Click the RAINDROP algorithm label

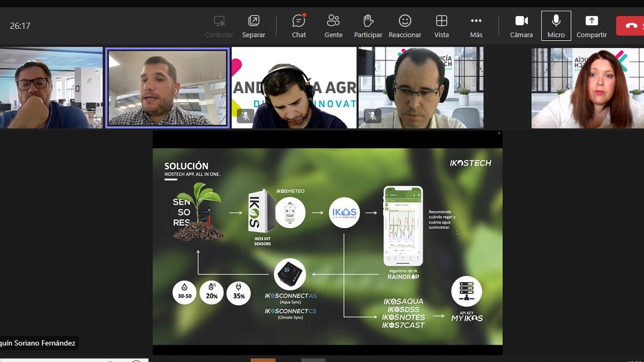coord(403,277)
